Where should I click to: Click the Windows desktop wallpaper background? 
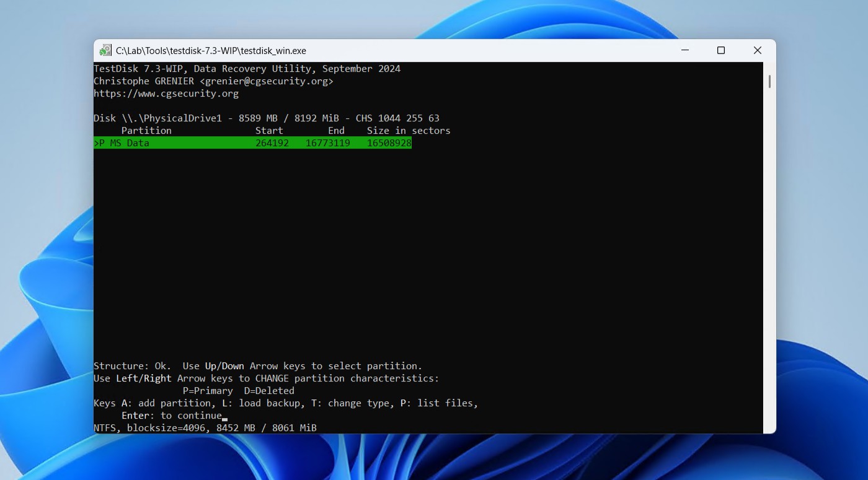(43, 248)
